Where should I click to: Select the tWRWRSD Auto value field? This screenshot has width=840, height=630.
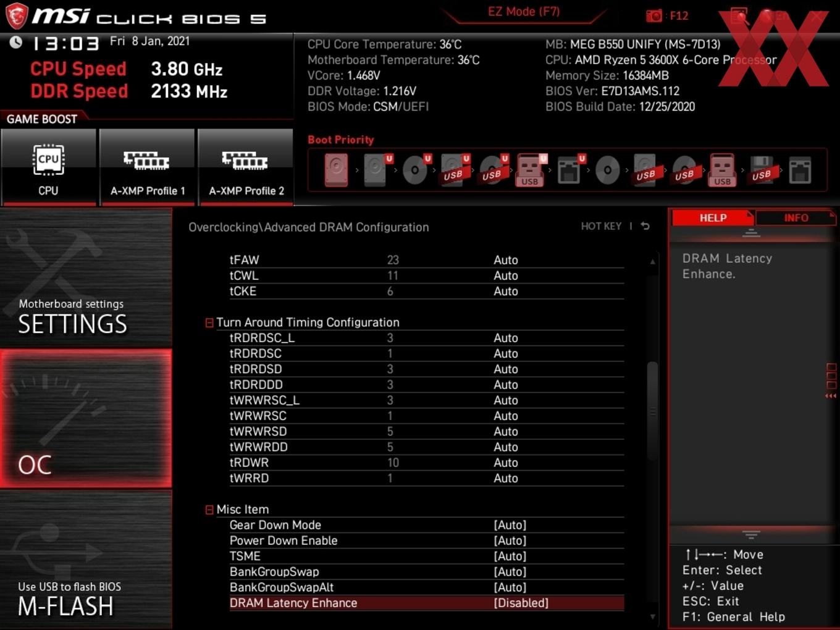pyautogui.click(x=506, y=431)
